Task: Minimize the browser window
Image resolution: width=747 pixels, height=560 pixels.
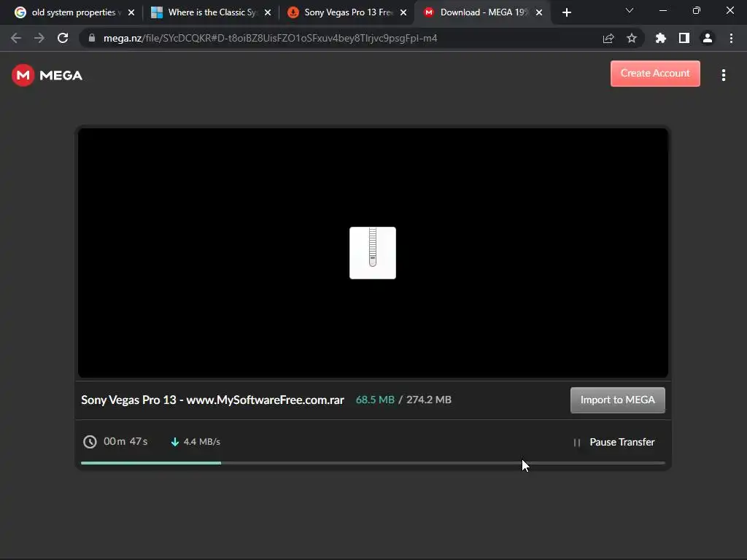Action: tap(662, 10)
